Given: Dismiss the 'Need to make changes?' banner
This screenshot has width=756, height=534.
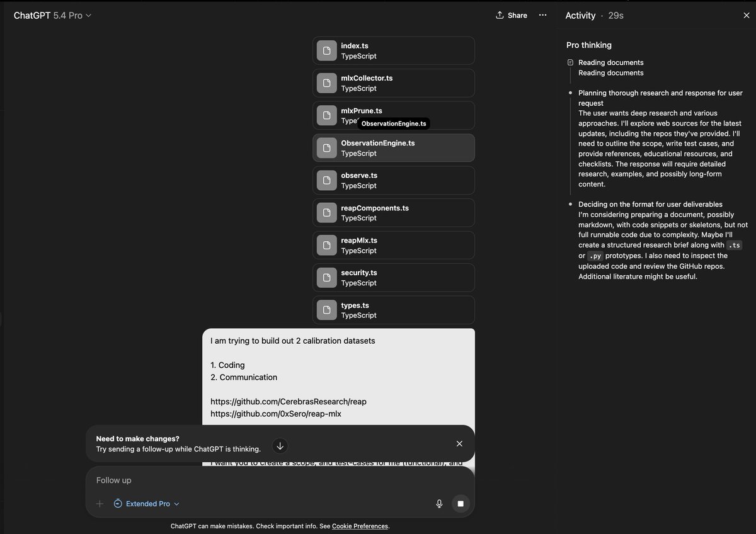Looking at the screenshot, I should pos(459,444).
